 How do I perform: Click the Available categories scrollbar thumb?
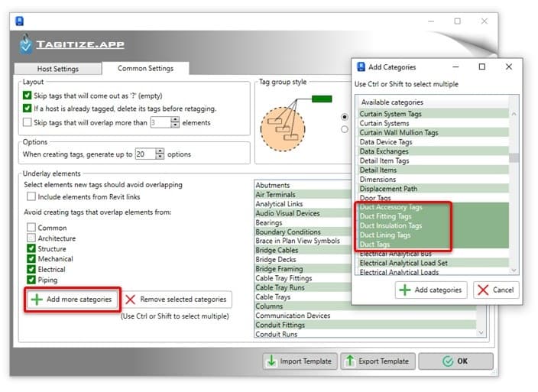[x=514, y=157]
